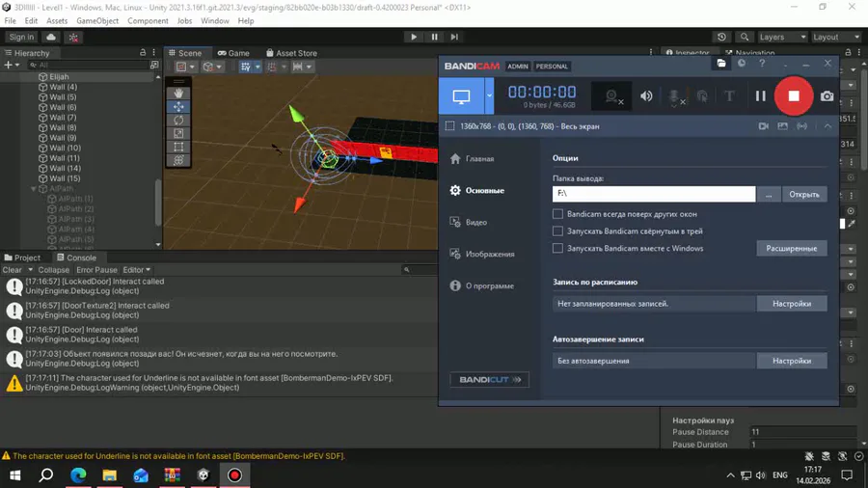Select the Hand view tool in Scene
The height and width of the screenshot is (488, 868).
178,94
